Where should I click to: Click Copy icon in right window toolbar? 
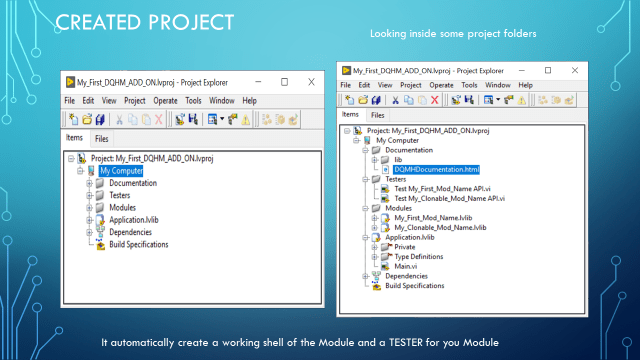[x=409, y=100]
